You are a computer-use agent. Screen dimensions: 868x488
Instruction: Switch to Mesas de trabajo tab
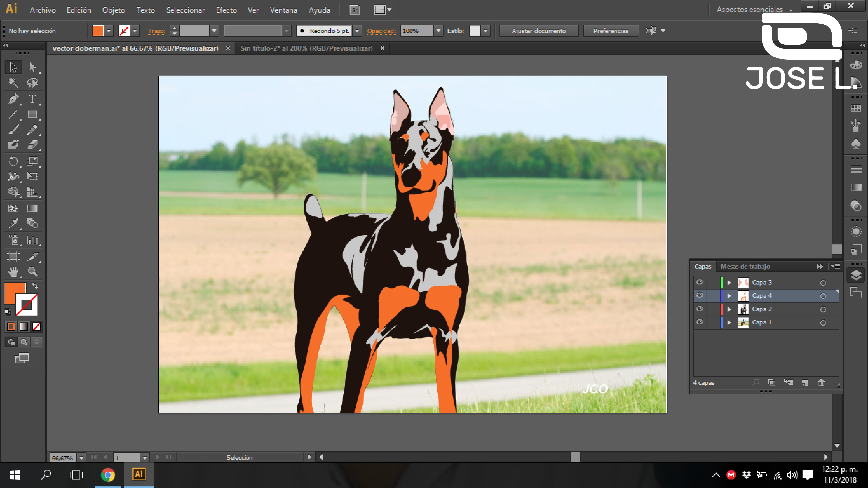pyautogui.click(x=745, y=266)
